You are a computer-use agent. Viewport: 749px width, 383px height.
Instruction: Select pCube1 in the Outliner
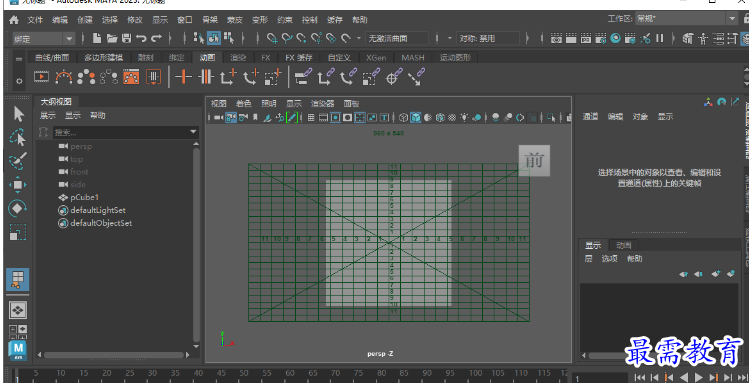[85, 197]
